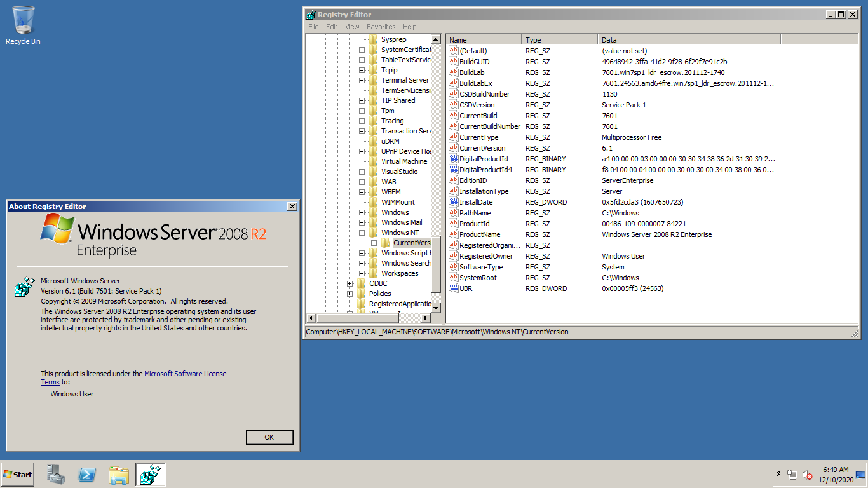Click the muted volume tray icon
This screenshot has height=488, width=868.
808,475
